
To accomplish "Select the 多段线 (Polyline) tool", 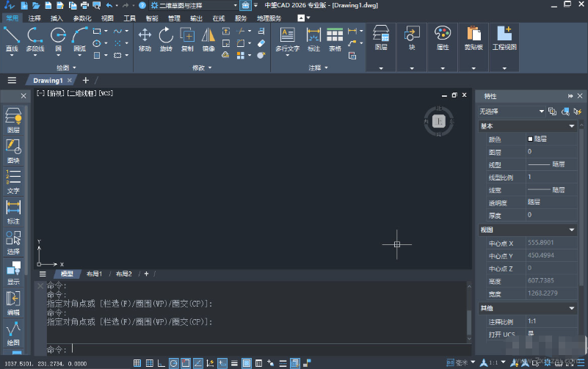I will coord(35,38).
